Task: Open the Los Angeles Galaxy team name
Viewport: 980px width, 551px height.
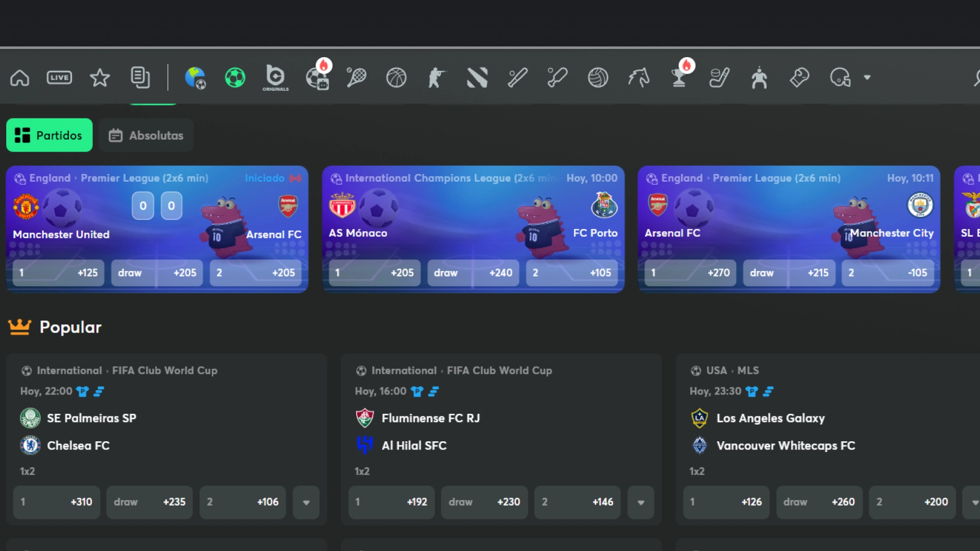Action: pos(770,418)
